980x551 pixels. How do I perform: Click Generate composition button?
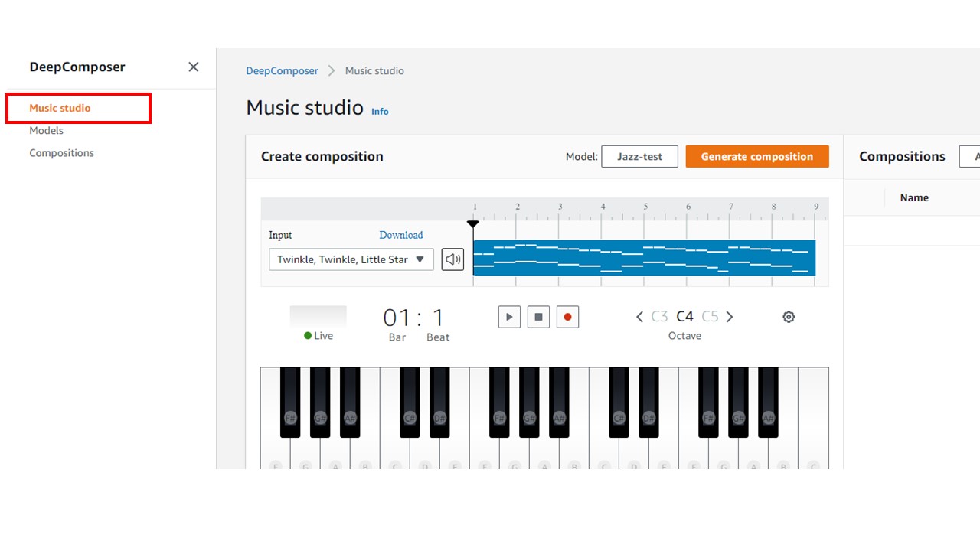(x=757, y=156)
